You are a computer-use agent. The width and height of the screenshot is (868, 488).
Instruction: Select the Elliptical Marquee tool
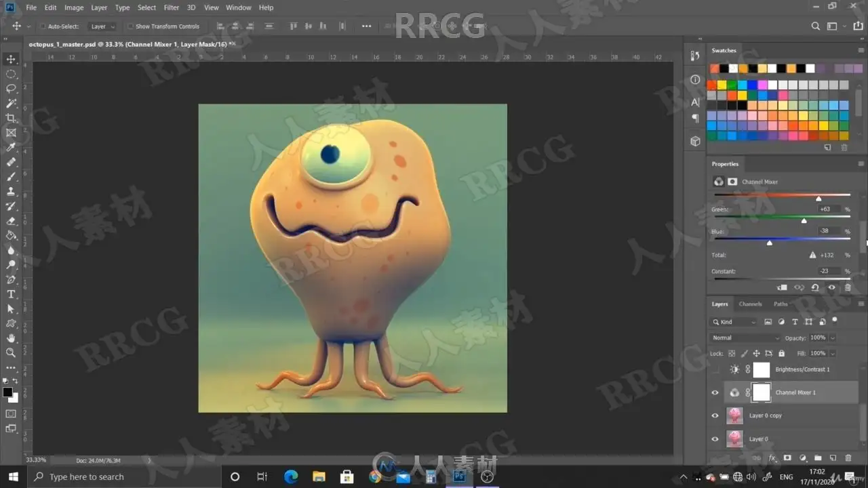(x=11, y=74)
